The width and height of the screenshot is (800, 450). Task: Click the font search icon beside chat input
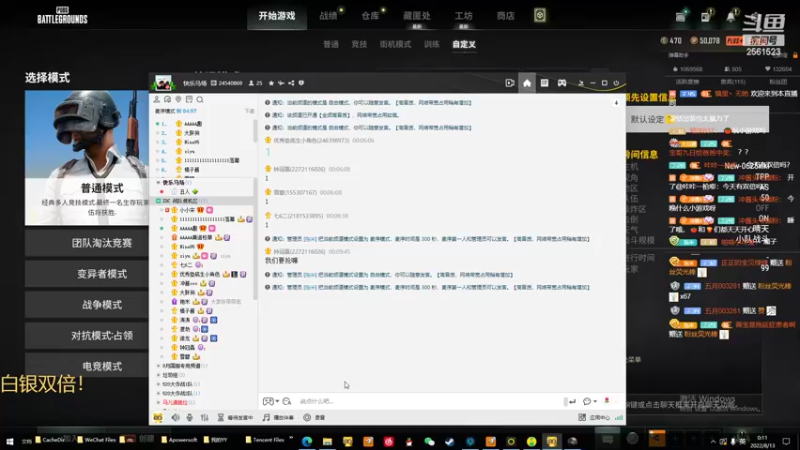tap(287, 402)
